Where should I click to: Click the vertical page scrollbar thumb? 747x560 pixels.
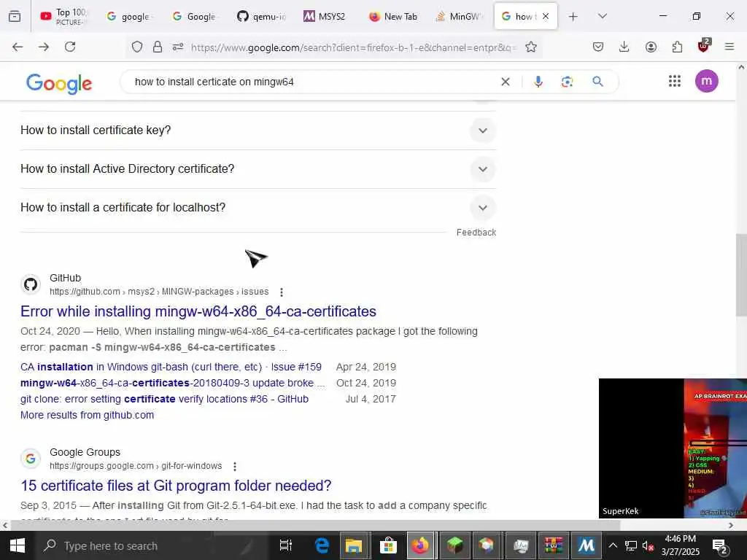coord(741,275)
